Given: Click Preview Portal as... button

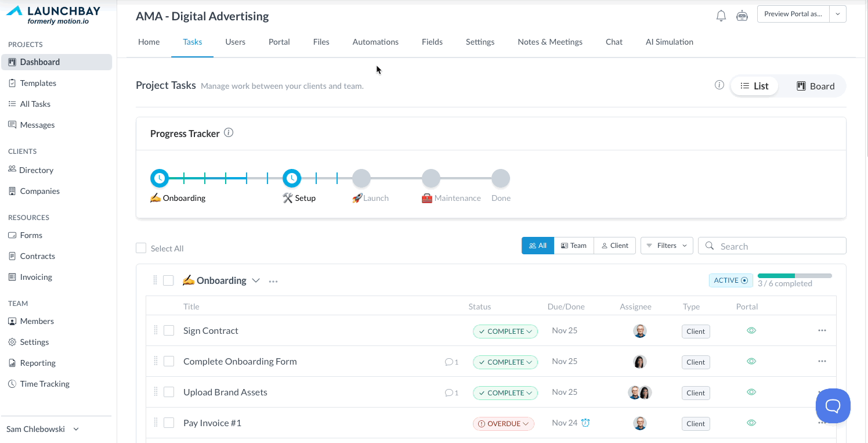Looking at the screenshot, I should pos(793,14).
